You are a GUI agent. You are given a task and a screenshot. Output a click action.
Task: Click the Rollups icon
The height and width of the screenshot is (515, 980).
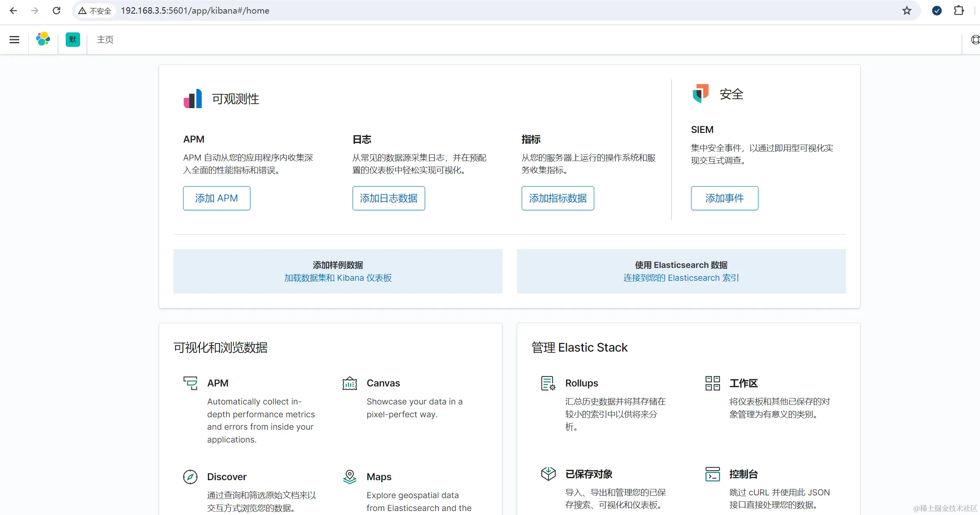click(x=548, y=383)
